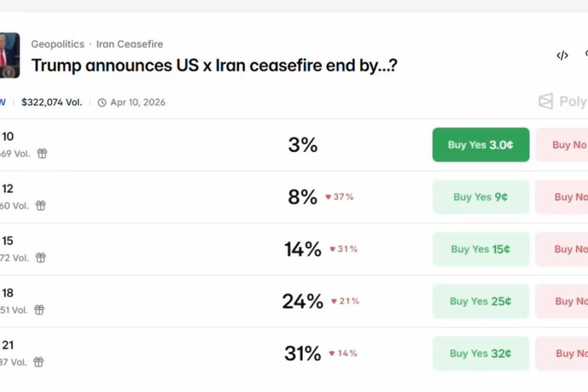Image resolution: width=588 pixels, height=392 pixels.
Task: Open the Geopolitics category link
Action: [x=58, y=44]
